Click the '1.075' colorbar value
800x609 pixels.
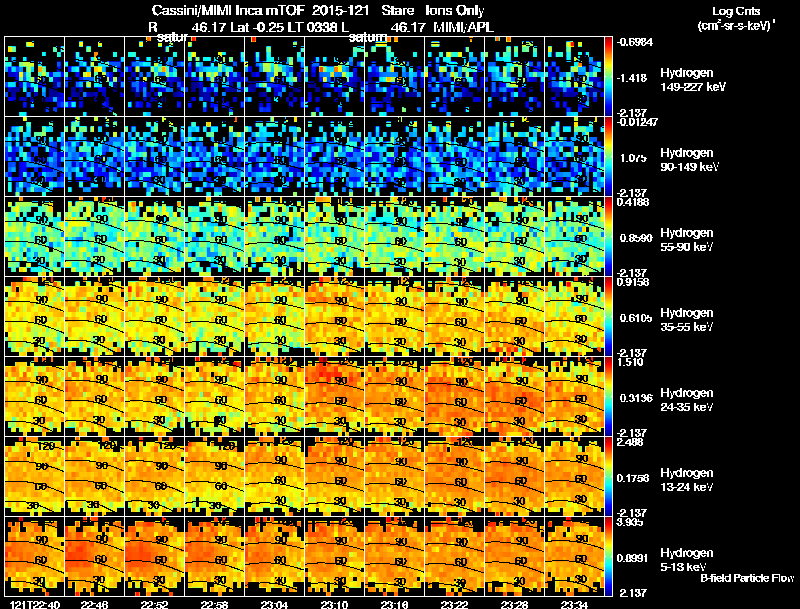tap(633, 158)
